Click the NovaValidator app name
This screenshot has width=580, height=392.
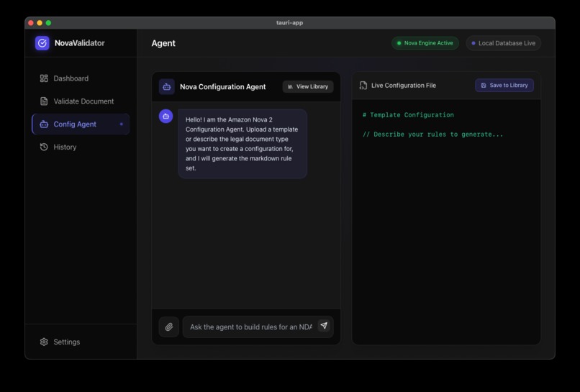point(80,43)
